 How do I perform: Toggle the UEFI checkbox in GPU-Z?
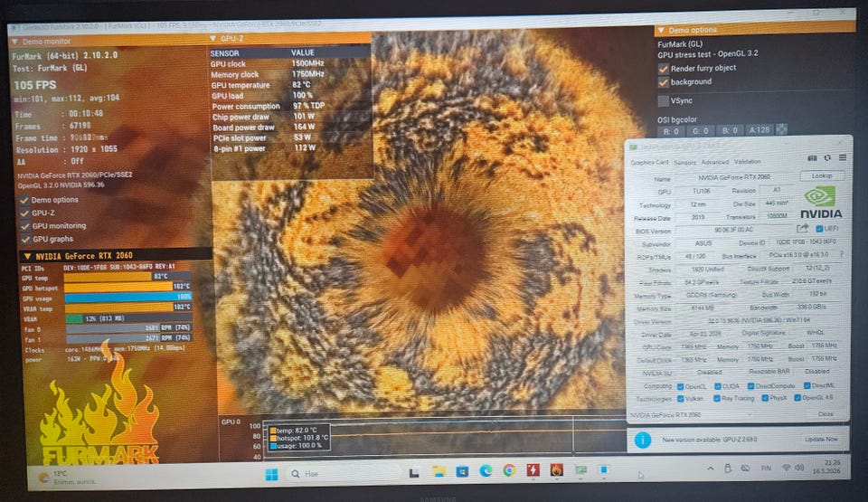pos(819,228)
